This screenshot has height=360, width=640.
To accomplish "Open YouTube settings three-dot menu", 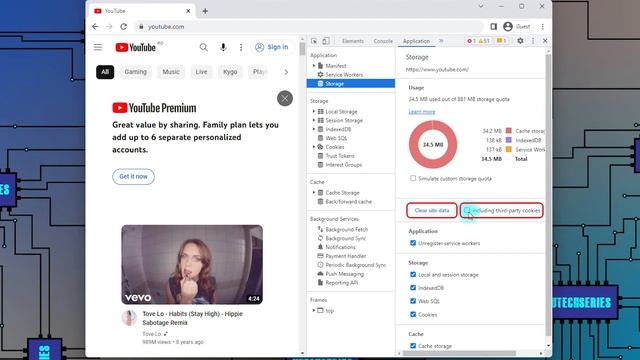I will 241,47.
